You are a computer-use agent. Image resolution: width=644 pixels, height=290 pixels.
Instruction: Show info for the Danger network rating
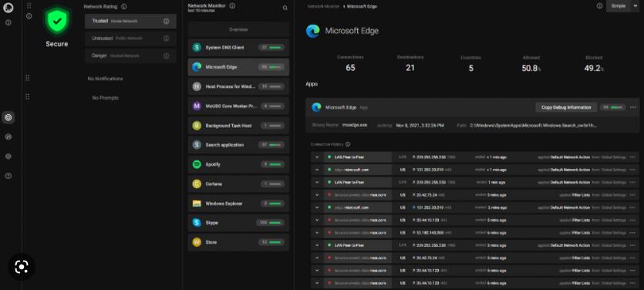(x=166, y=56)
